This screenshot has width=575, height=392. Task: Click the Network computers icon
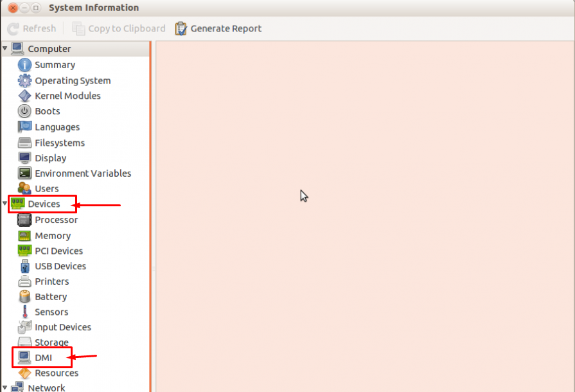pos(17,388)
